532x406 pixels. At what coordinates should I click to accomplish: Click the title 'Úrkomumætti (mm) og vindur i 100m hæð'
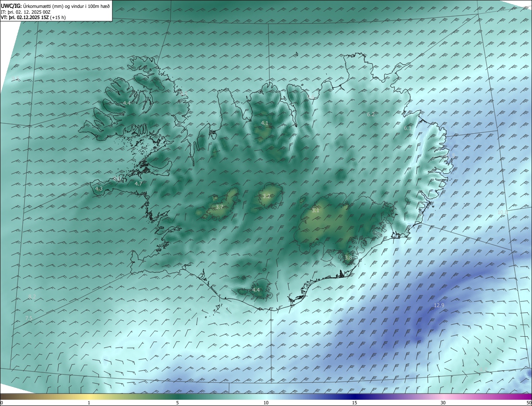(x=66, y=6)
